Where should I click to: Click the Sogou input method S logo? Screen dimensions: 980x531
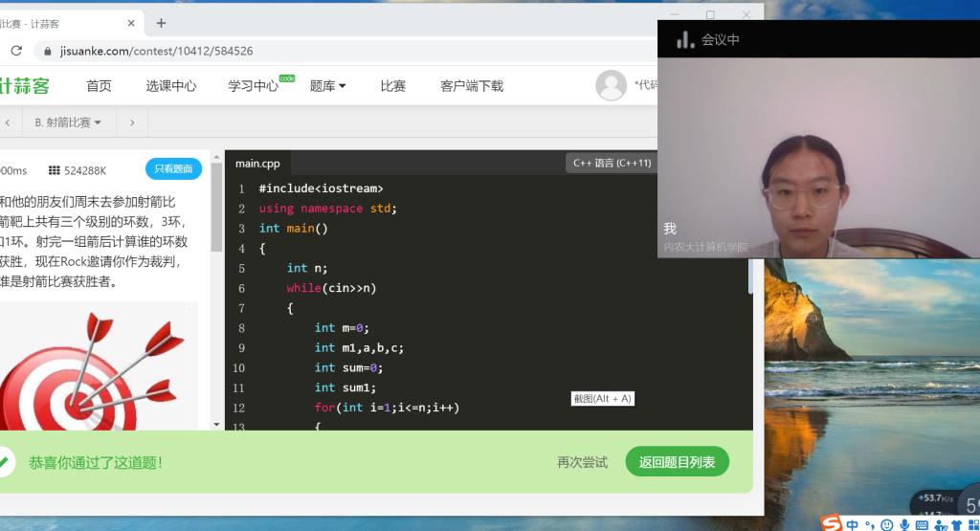(x=832, y=522)
